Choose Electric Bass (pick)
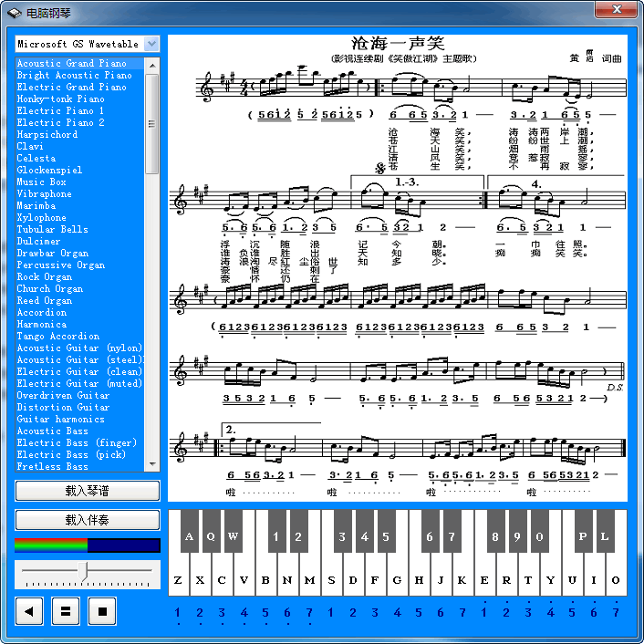This screenshot has width=644, height=644. [80, 455]
